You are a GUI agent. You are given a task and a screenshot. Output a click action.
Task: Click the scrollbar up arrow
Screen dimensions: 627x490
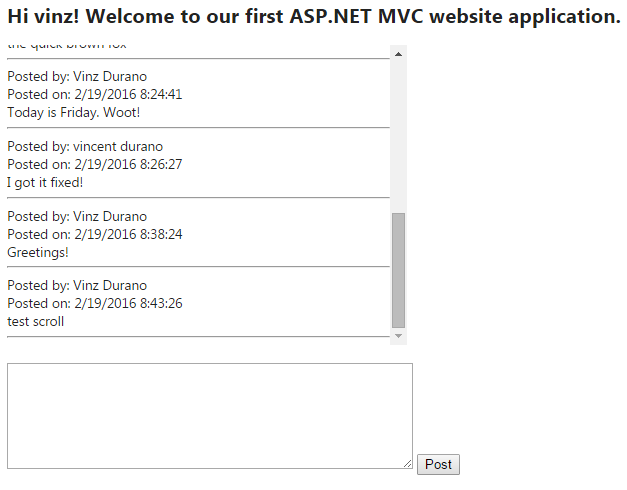398,54
